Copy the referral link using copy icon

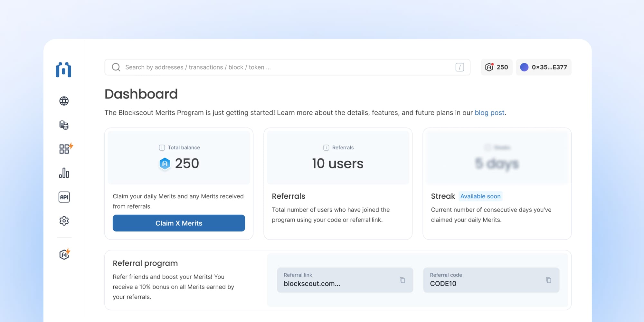pos(402,280)
